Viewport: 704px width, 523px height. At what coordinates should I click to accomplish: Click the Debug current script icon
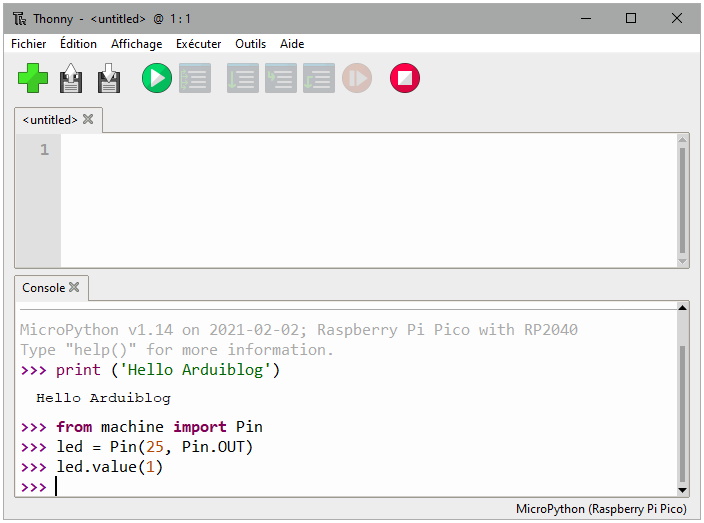[195, 78]
